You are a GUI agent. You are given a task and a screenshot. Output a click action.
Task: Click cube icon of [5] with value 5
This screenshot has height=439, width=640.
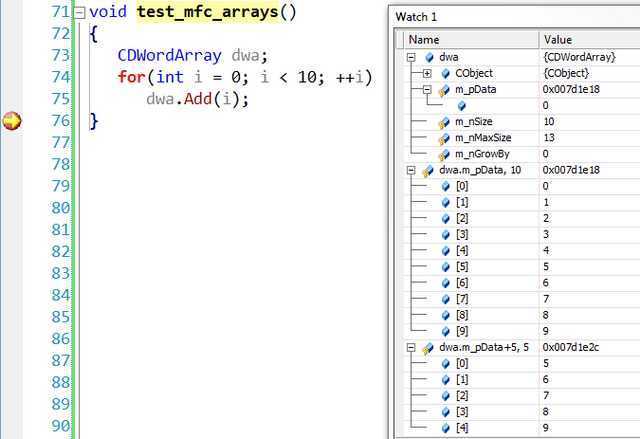[445, 267]
